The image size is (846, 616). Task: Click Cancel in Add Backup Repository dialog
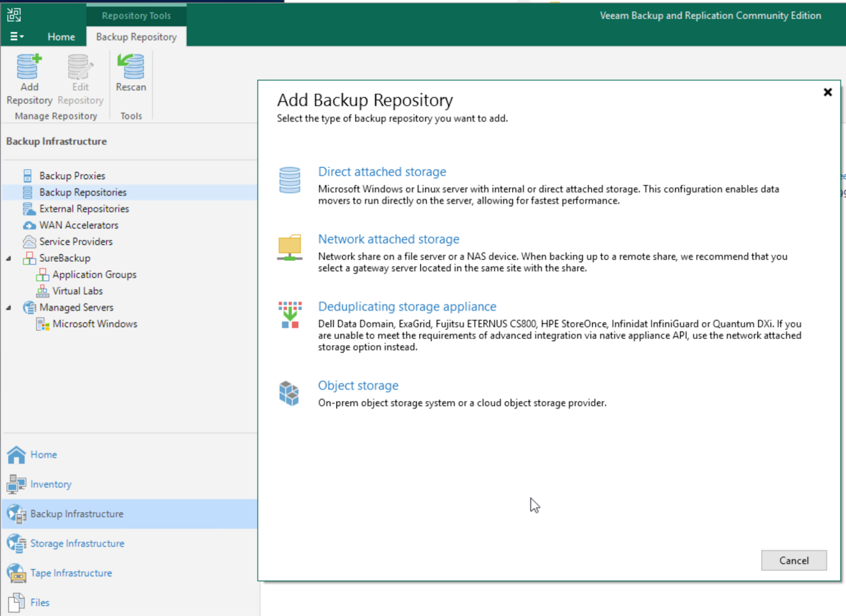tap(794, 560)
